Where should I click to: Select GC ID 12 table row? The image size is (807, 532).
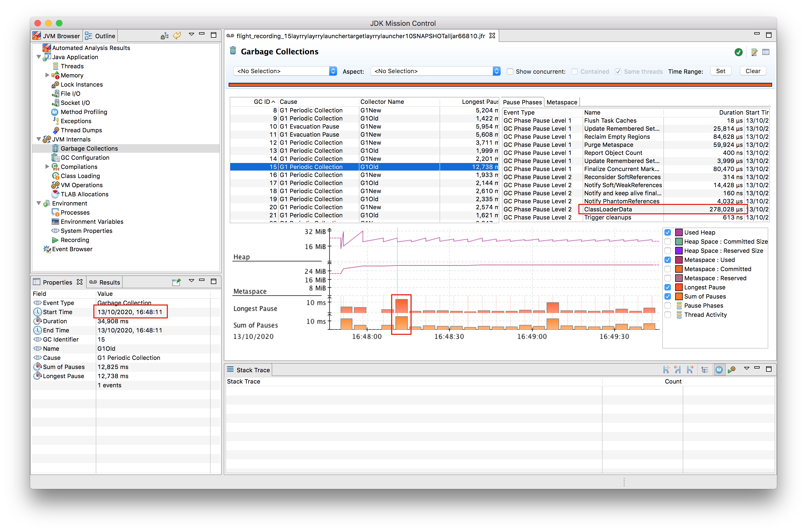click(x=364, y=143)
